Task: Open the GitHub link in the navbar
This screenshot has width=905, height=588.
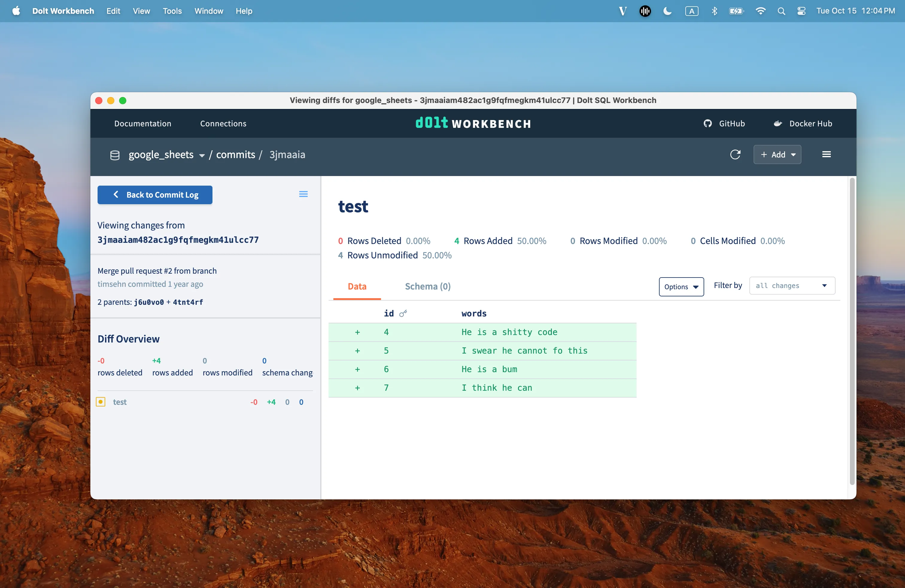Action: click(x=724, y=124)
